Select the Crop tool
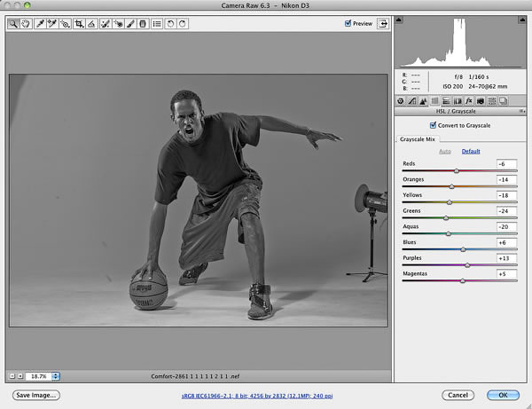Image resolution: width=532 pixels, height=409 pixels. tap(80, 24)
